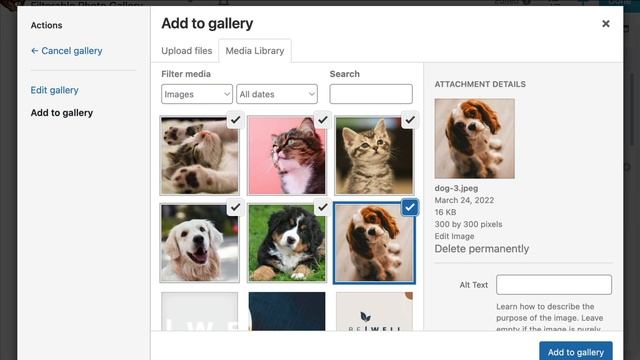
Task: Select the cat on pink background thumbnail
Action: coord(287,156)
